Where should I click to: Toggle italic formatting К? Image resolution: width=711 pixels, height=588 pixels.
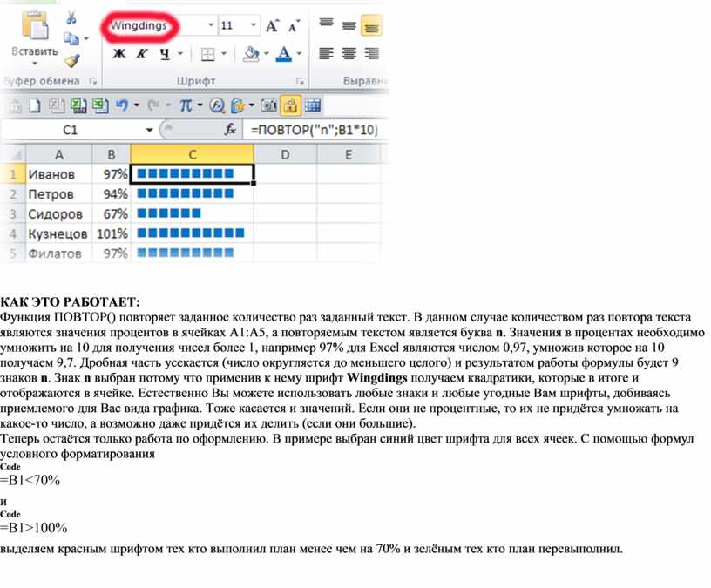141,53
